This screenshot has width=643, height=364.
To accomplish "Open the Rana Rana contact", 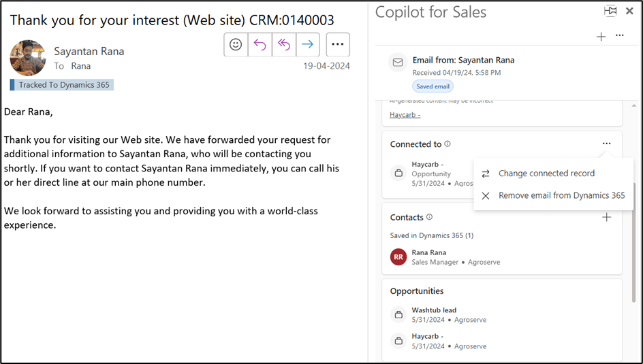I will point(428,252).
